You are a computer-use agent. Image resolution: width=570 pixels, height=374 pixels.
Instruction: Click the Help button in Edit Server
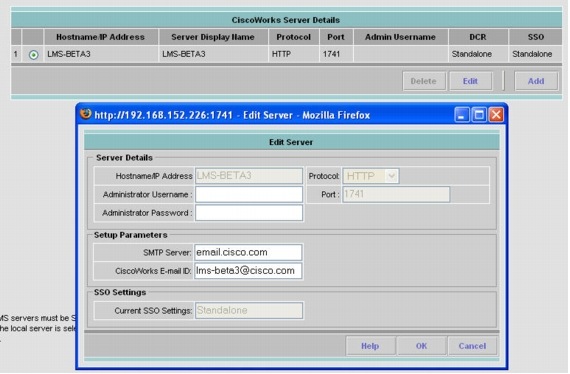(x=370, y=346)
